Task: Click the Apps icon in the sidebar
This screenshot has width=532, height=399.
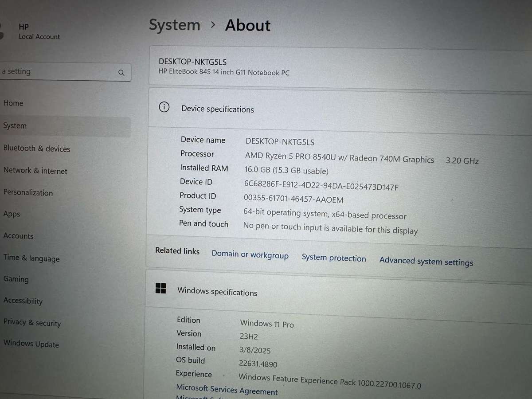Action: (x=12, y=214)
